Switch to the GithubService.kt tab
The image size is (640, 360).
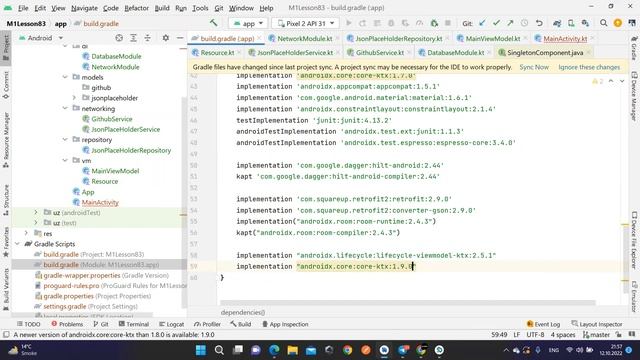[x=380, y=53]
